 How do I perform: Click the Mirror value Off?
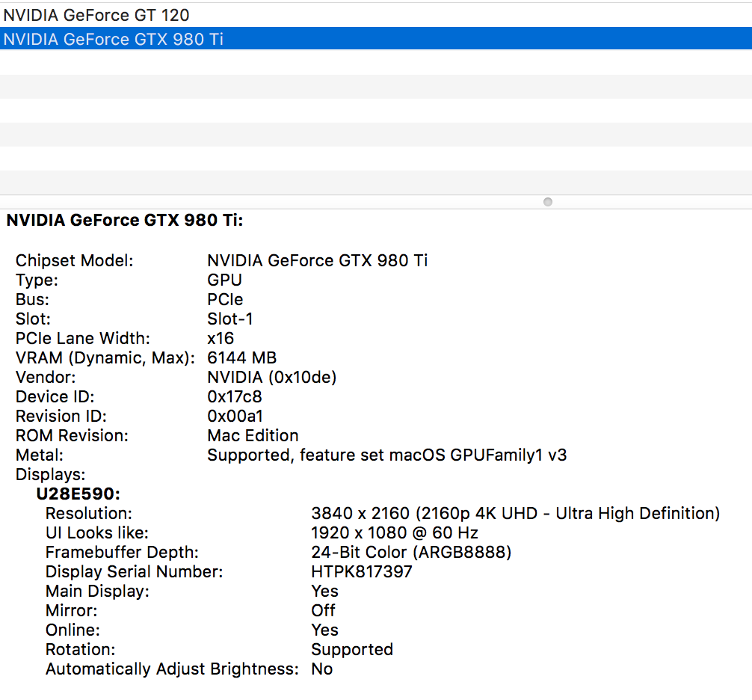323,610
